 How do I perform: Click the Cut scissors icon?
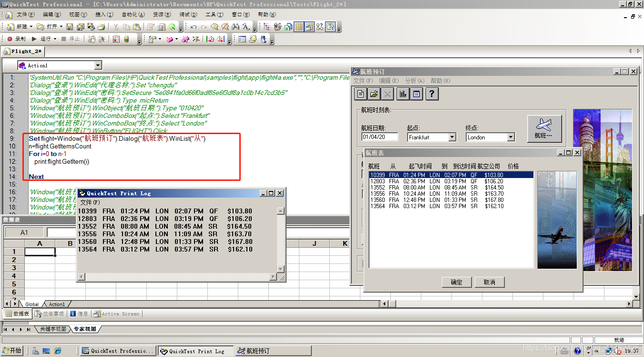(x=115, y=27)
